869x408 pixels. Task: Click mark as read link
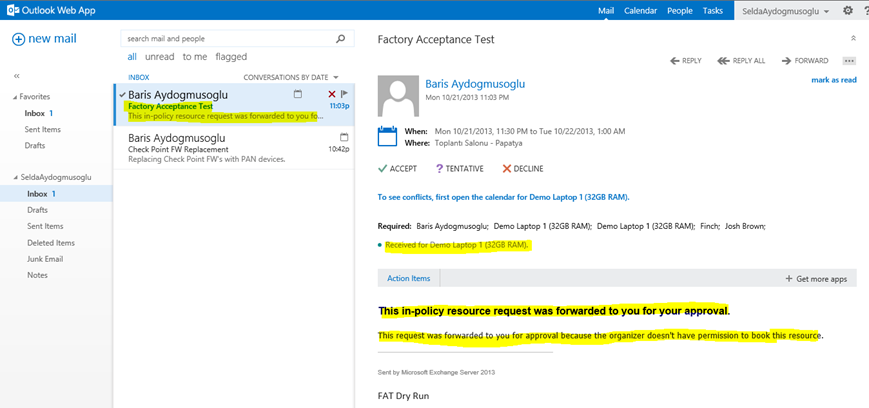pos(834,80)
